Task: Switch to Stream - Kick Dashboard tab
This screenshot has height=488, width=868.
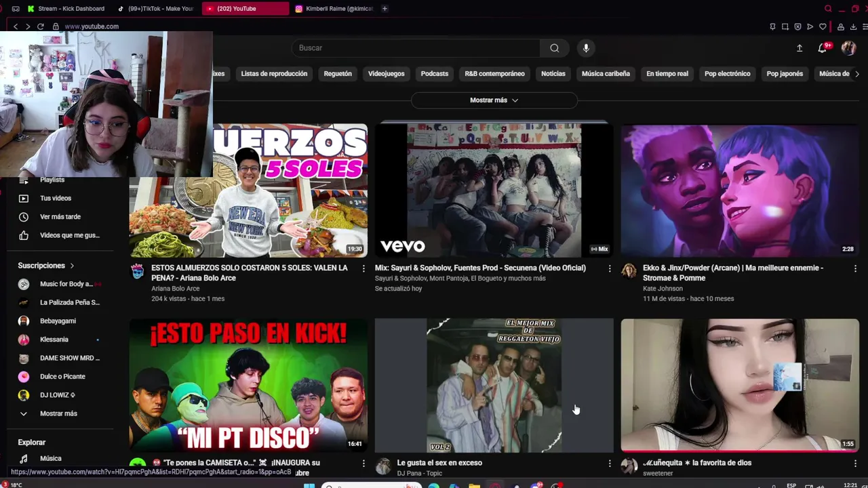Action: (x=66, y=9)
